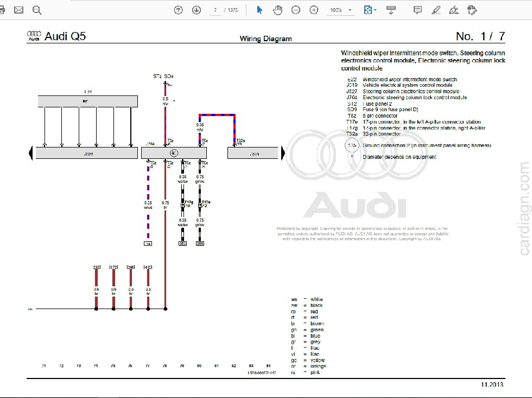Image resolution: width=532 pixels, height=398 pixels.
Task: Click 'Vehicle electrical system control module' text
Action: (x=407, y=85)
